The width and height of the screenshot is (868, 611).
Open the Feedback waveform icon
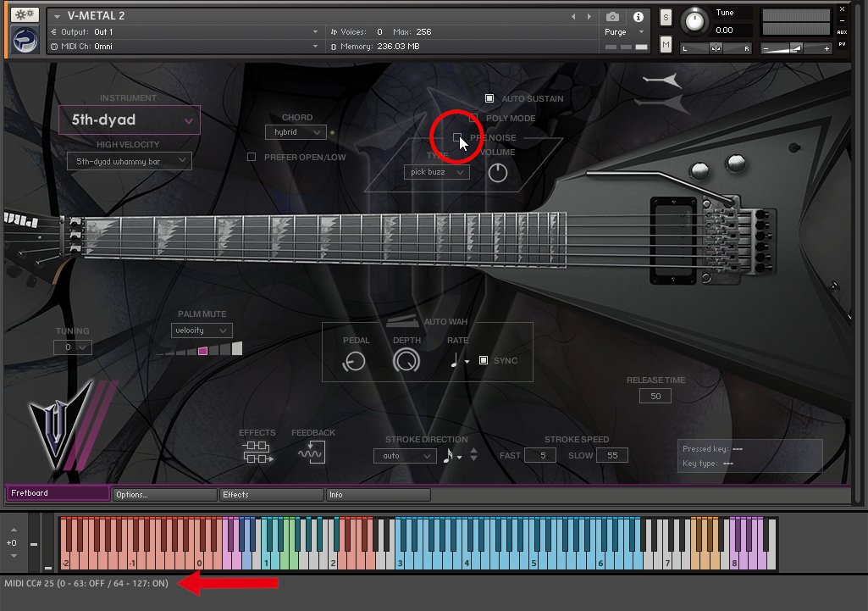(311, 452)
